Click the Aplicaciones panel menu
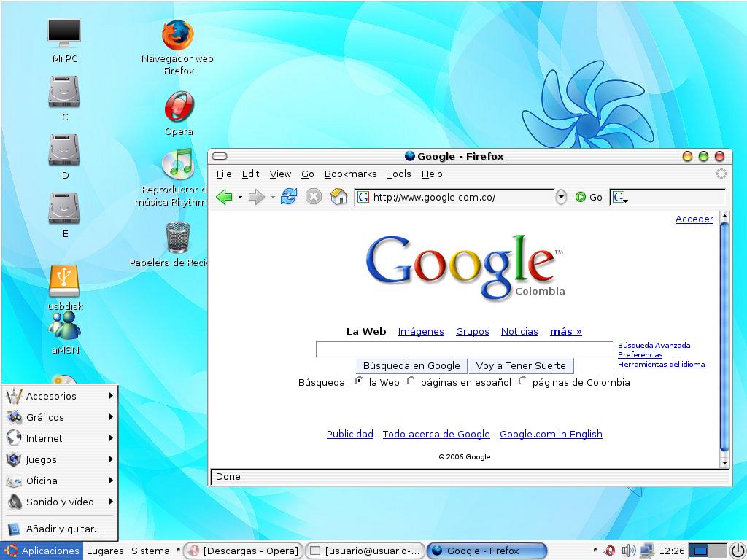 click(43, 551)
